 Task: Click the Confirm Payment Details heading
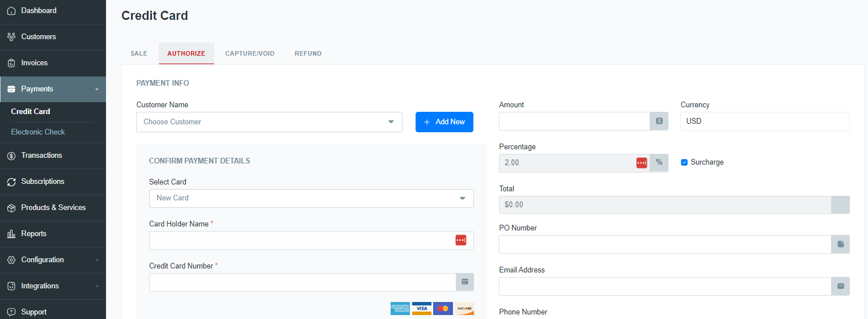pyautogui.click(x=200, y=161)
